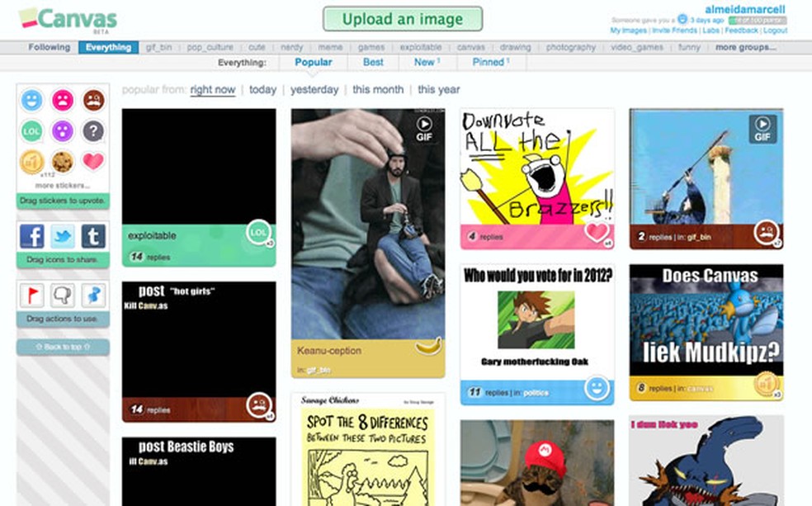The image size is (812, 506).
Task: Filter popular by yesterday
Action: click(x=314, y=90)
